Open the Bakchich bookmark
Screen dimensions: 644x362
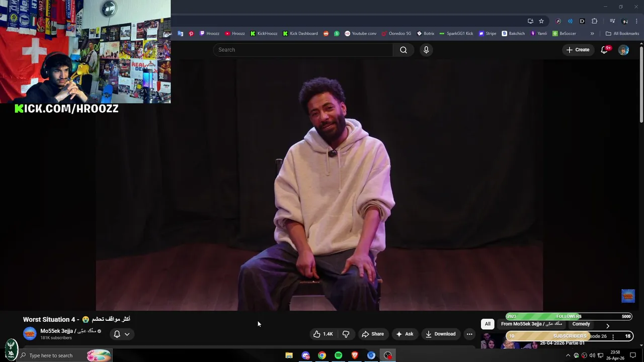(513, 34)
